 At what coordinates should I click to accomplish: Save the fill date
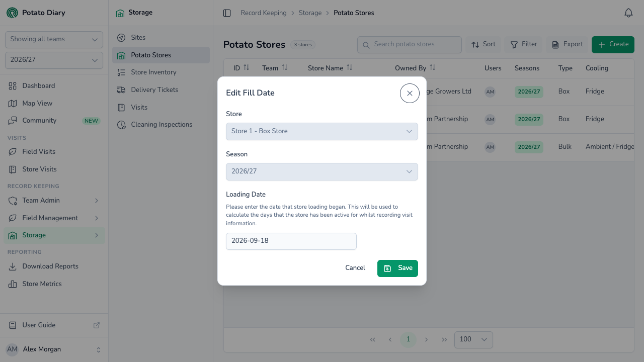[397, 268]
